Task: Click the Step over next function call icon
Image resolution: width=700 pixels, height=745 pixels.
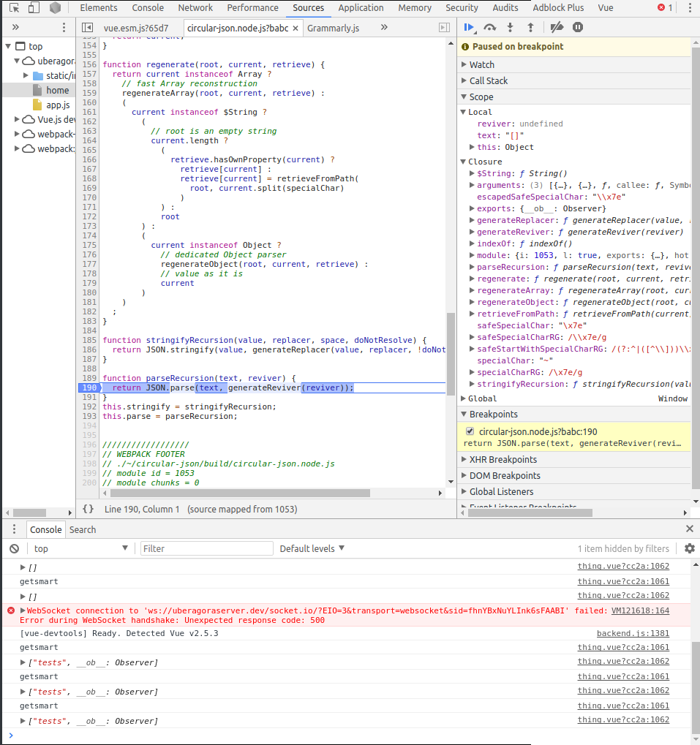Action: pos(489,28)
